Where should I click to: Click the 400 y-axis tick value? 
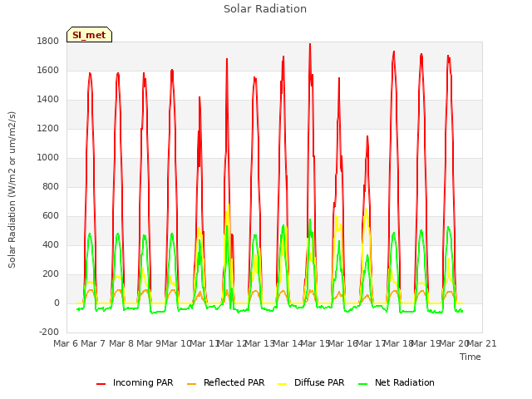51,245
